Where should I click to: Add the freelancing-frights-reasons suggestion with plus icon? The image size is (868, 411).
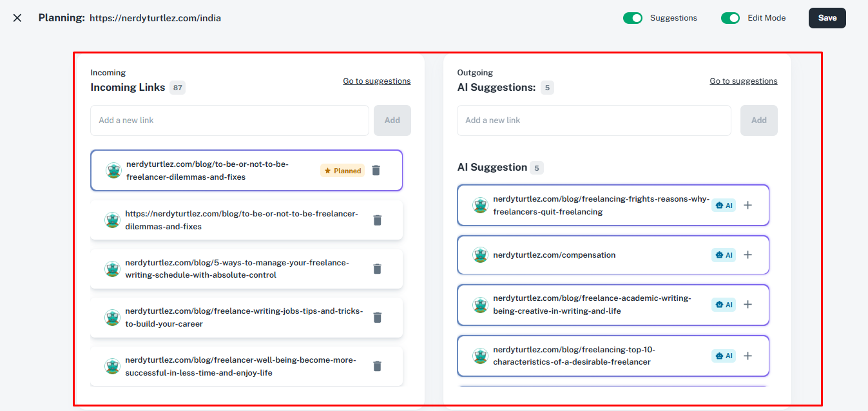(x=747, y=205)
